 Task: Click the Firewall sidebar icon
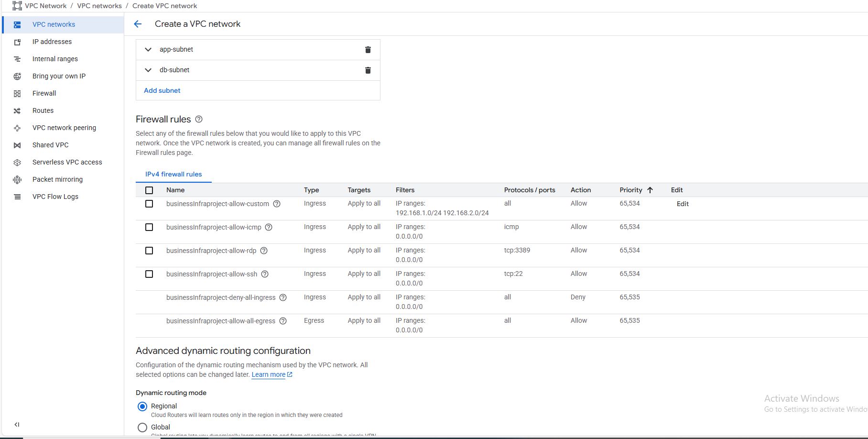pyautogui.click(x=17, y=94)
